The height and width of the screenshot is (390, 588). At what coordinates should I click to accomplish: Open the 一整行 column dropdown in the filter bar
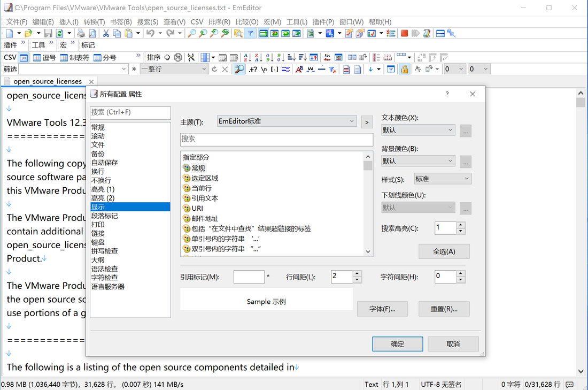[174, 69]
